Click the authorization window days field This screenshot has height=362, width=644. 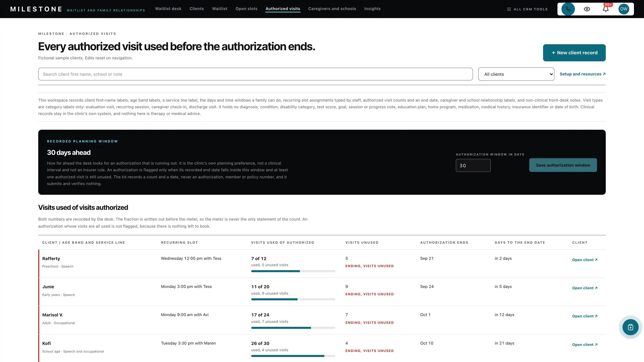[473, 165]
